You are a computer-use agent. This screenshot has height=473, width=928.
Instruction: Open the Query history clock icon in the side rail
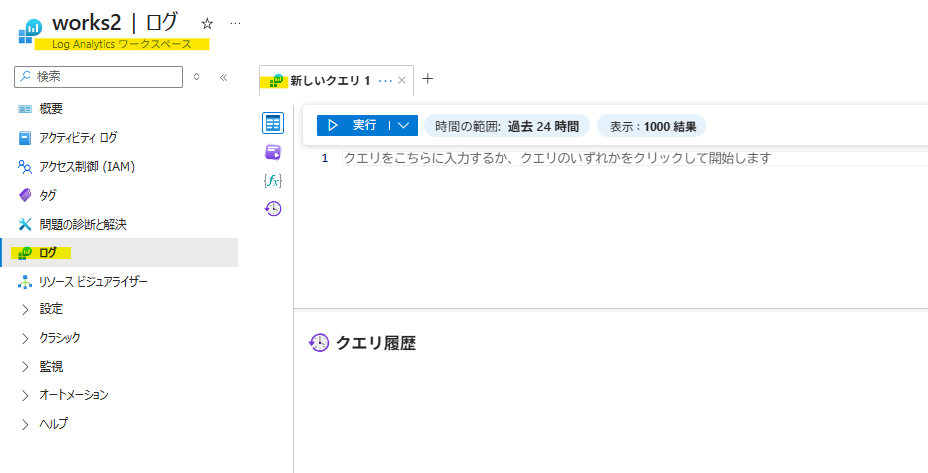(273, 208)
